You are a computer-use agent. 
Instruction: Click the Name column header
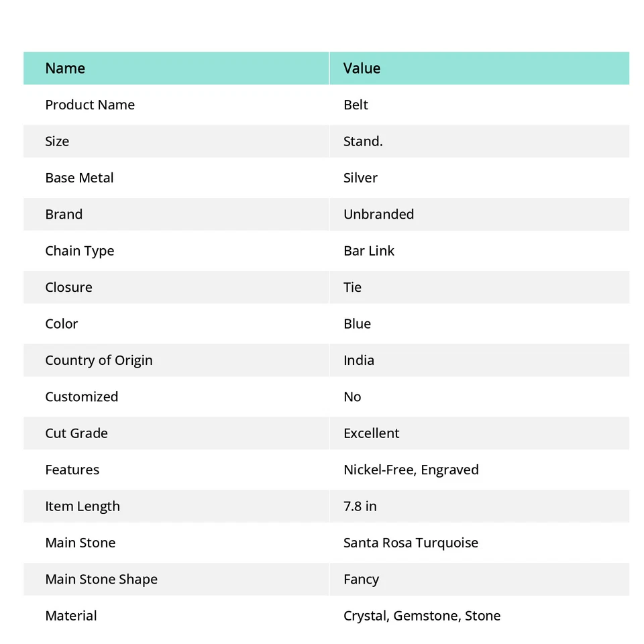(x=65, y=68)
